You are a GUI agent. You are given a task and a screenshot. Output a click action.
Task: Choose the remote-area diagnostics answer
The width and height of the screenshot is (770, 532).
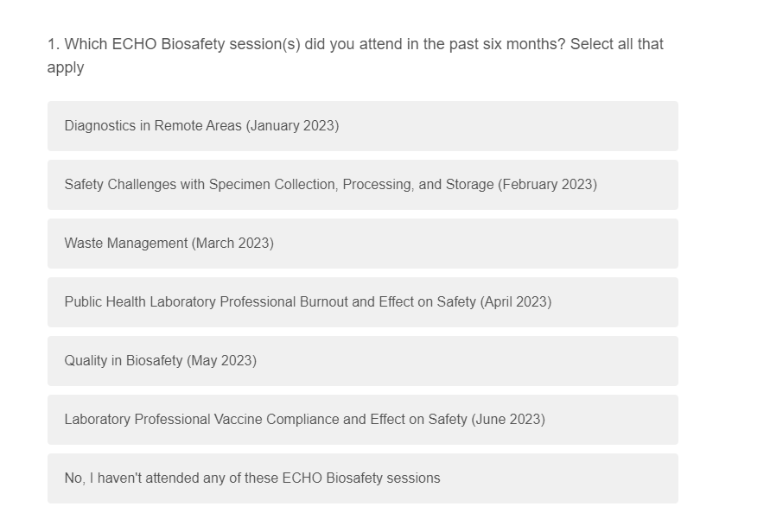[x=201, y=126]
